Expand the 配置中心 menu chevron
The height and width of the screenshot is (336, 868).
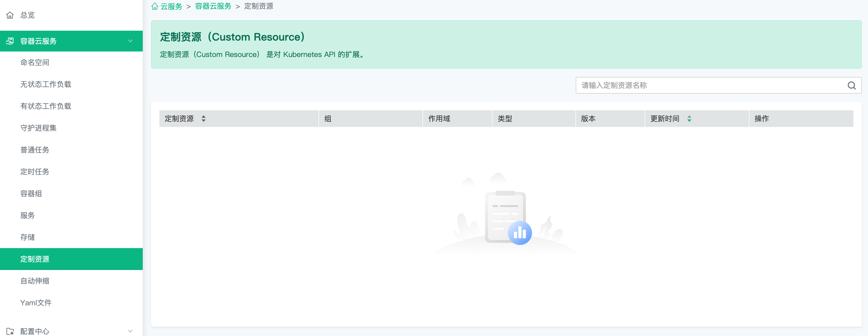pos(130,331)
